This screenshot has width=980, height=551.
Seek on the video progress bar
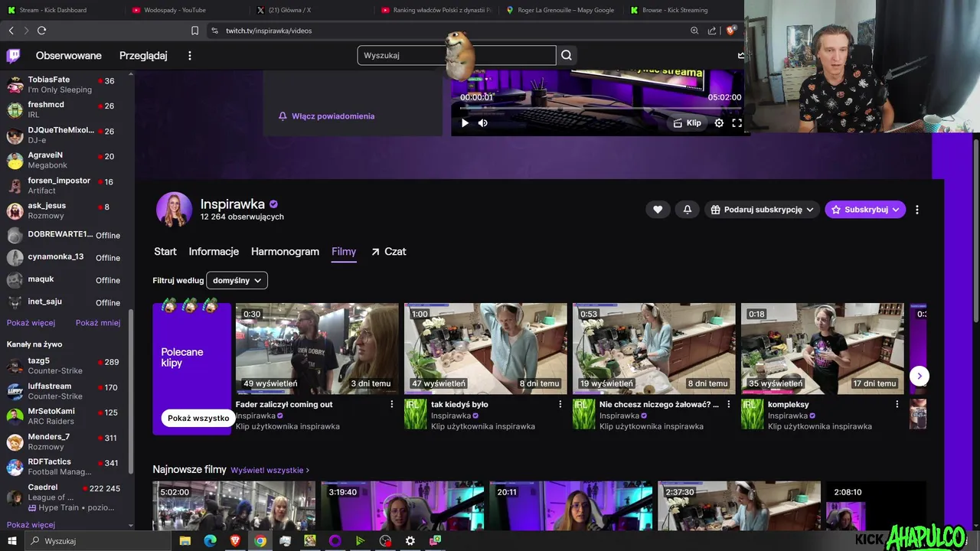pyautogui.click(x=600, y=108)
